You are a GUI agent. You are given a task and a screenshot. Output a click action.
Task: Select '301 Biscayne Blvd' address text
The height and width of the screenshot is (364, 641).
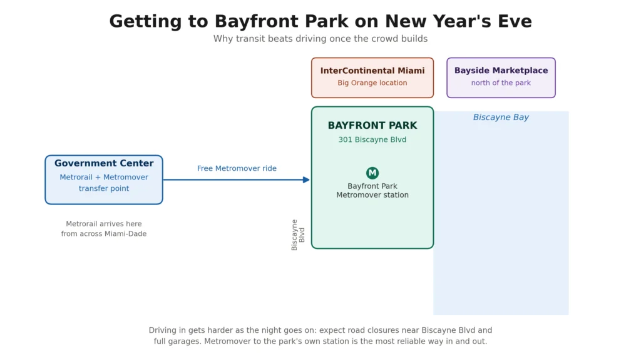coord(372,139)
